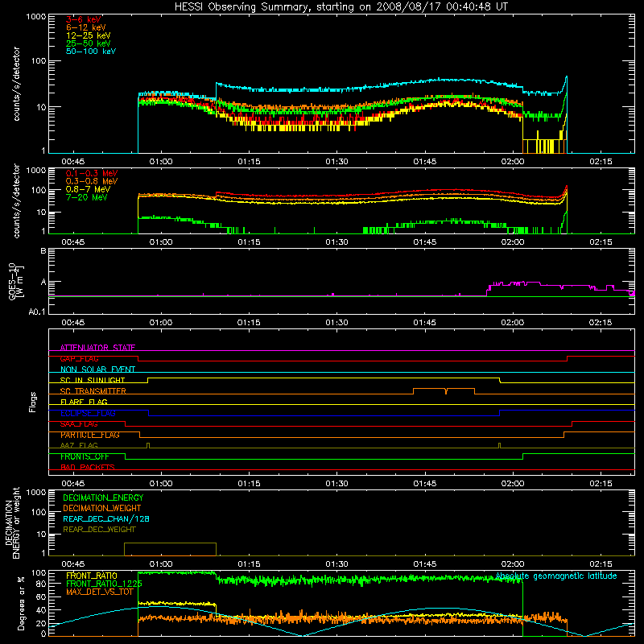The width and height of the screenshot is (644, 644).
Task: Click the 80 tick on the bottom panel
Action: click(x=41, y=584)
